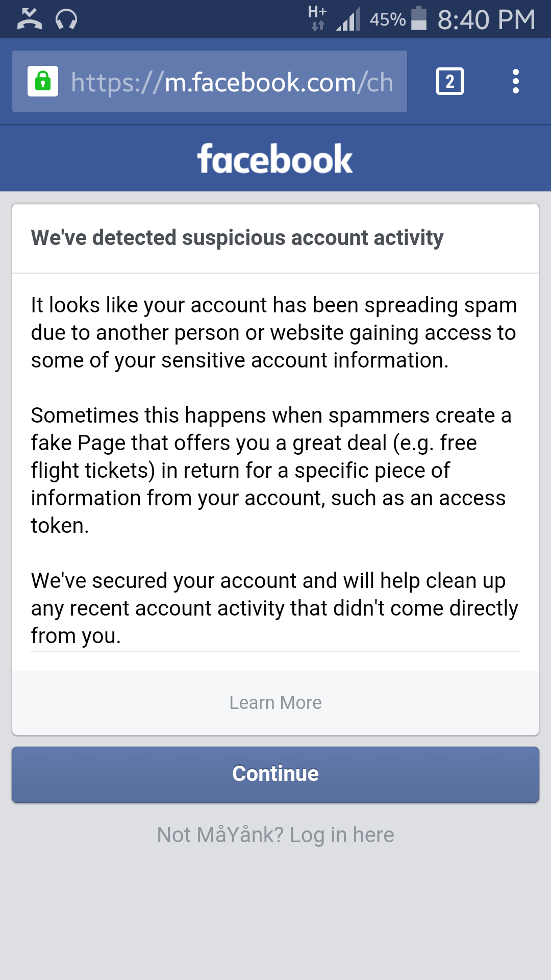Open the Learn More link

click(x=275, y=702)
